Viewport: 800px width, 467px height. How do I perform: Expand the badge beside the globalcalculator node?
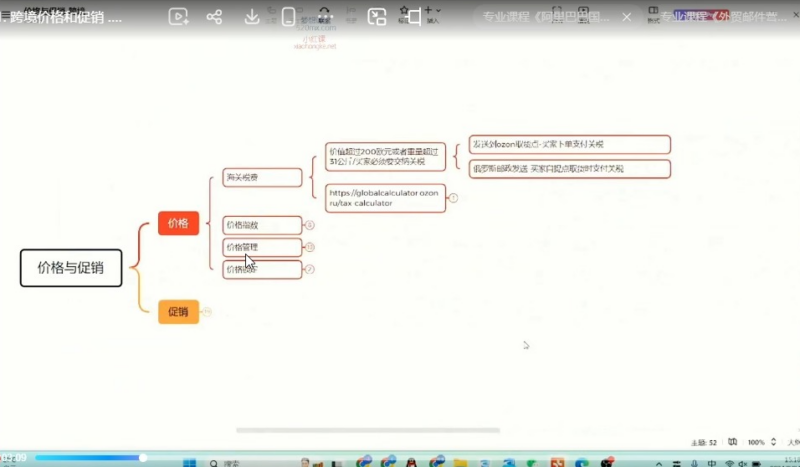coord(453,198)
